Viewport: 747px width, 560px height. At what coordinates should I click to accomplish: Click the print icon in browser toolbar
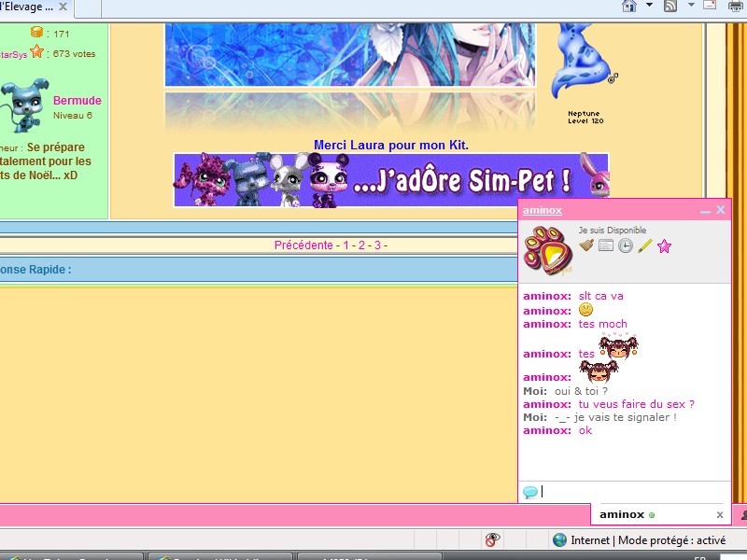point(736,6)
